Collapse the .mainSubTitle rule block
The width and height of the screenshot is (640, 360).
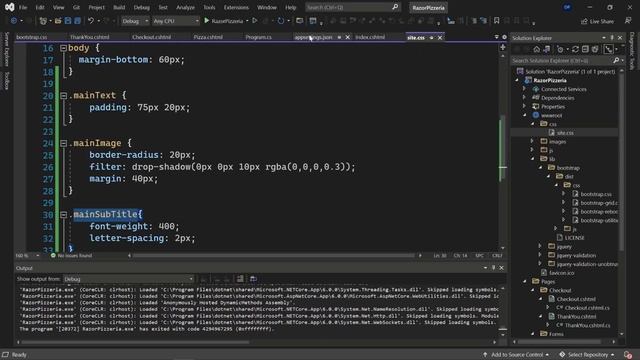63,215
